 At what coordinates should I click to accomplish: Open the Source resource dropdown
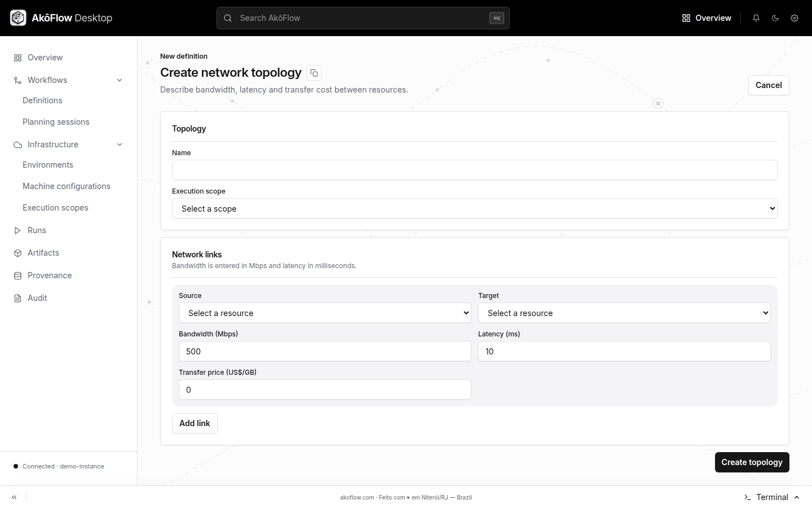pyautogui.click(x=325, y=313)
